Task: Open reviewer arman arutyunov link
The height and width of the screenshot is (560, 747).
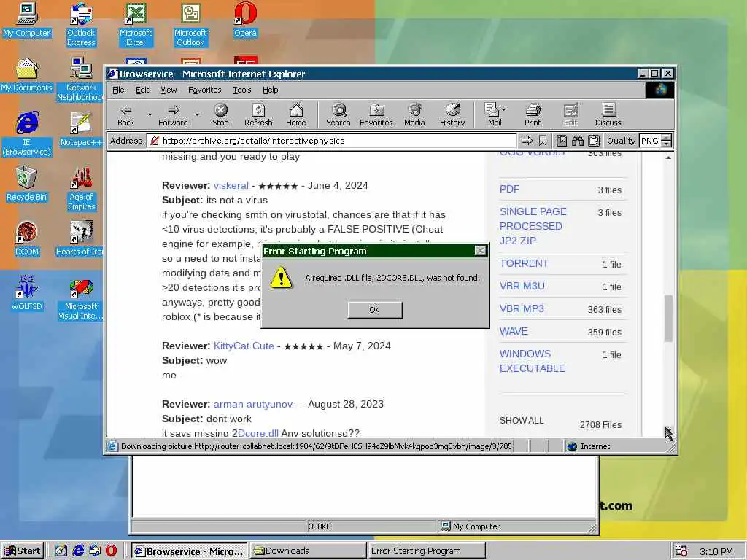Action: pos(252,404)
